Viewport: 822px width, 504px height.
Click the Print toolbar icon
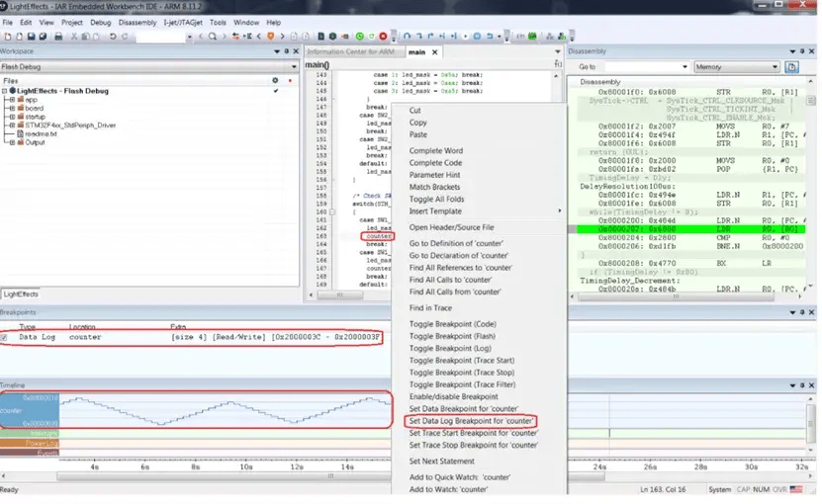click(60, 37)
